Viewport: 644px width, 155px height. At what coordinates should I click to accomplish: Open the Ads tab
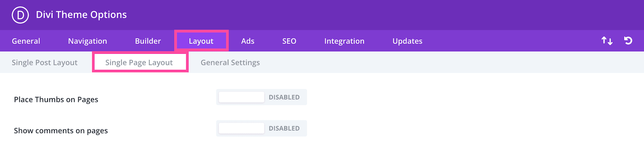pos(248,41)
